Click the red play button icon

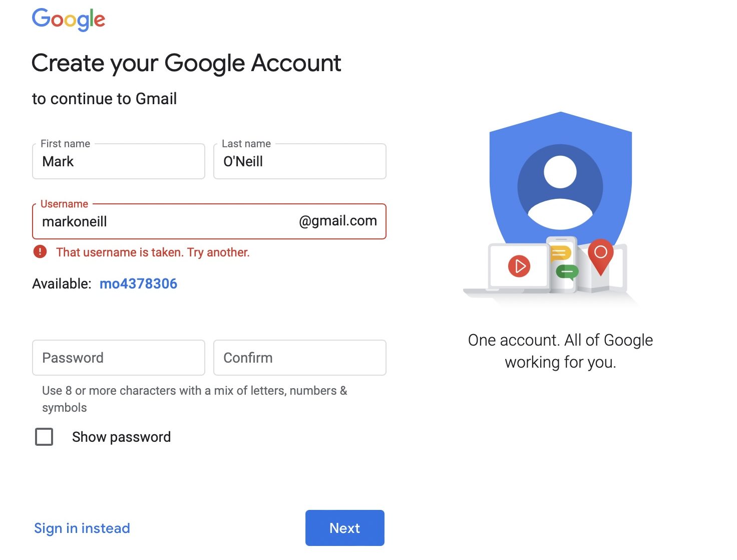[x=519, y=266]
